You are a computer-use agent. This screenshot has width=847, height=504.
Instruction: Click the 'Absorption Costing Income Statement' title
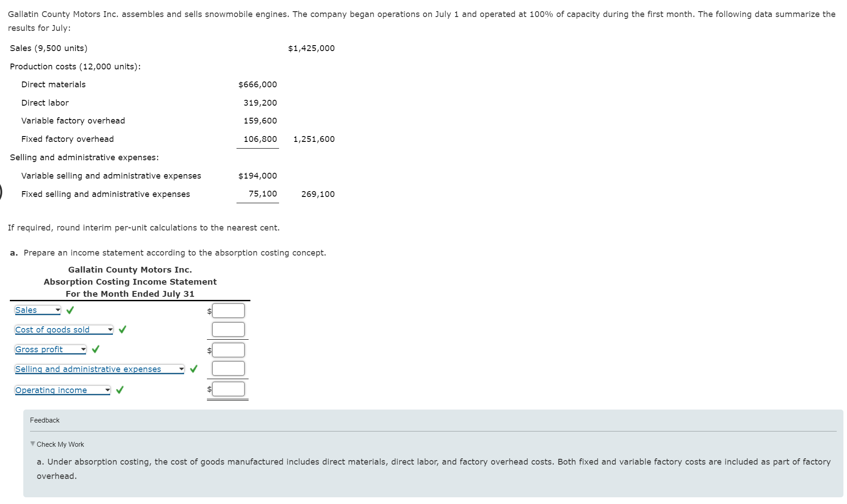pos(130,282)
